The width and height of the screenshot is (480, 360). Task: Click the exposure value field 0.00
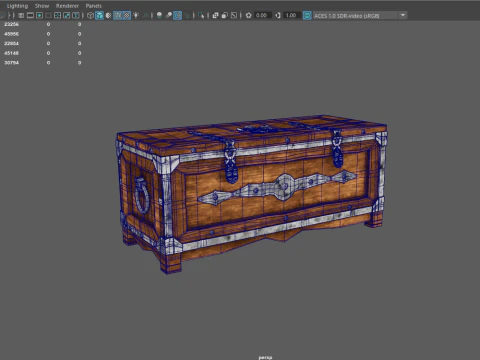(262, 15)
